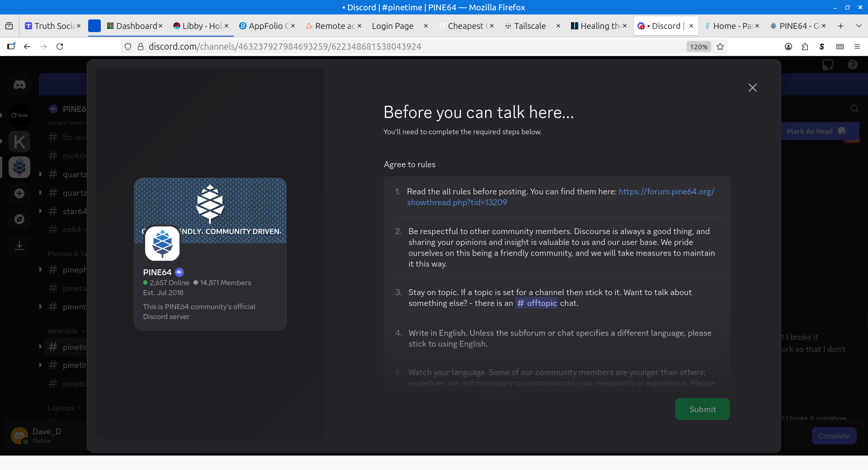List all open tabs dropdown
This screenshot has width=868, height=470.
859,26
